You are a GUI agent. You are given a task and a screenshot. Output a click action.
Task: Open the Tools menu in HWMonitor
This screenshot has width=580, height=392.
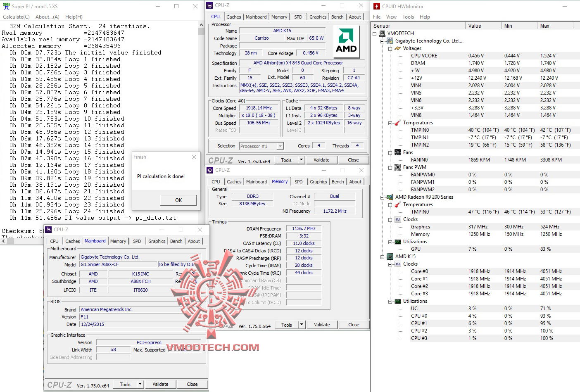(x=408, y=17)
